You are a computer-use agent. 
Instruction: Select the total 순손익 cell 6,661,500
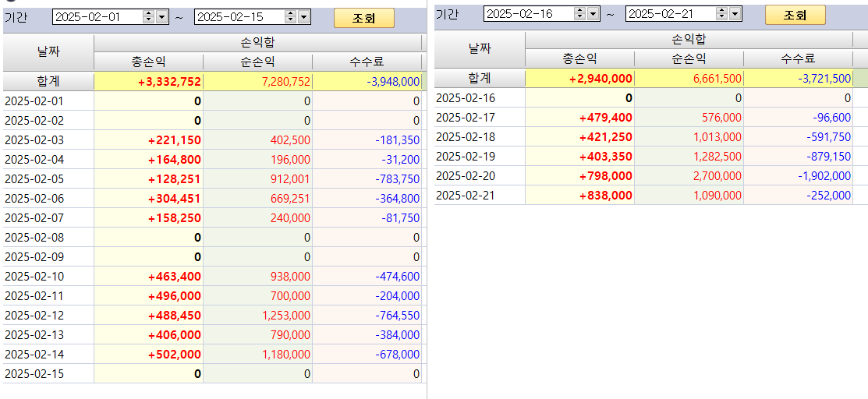pyautogui.click(x=689, y=78)
